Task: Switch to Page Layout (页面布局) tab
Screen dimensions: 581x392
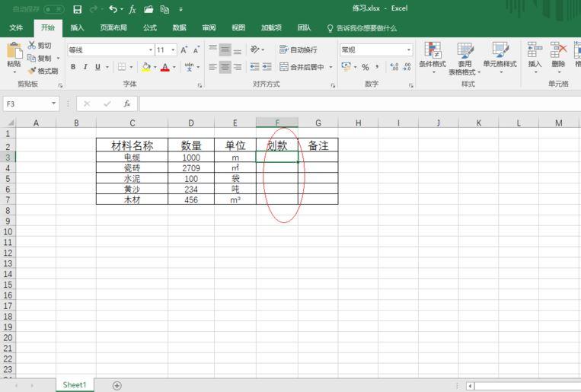Action: click(113, 28)
